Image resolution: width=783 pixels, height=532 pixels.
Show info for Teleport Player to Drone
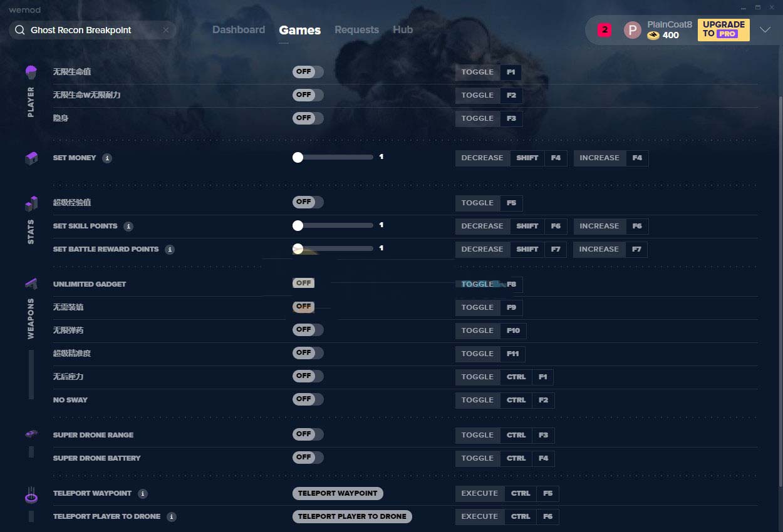(172, 516)
